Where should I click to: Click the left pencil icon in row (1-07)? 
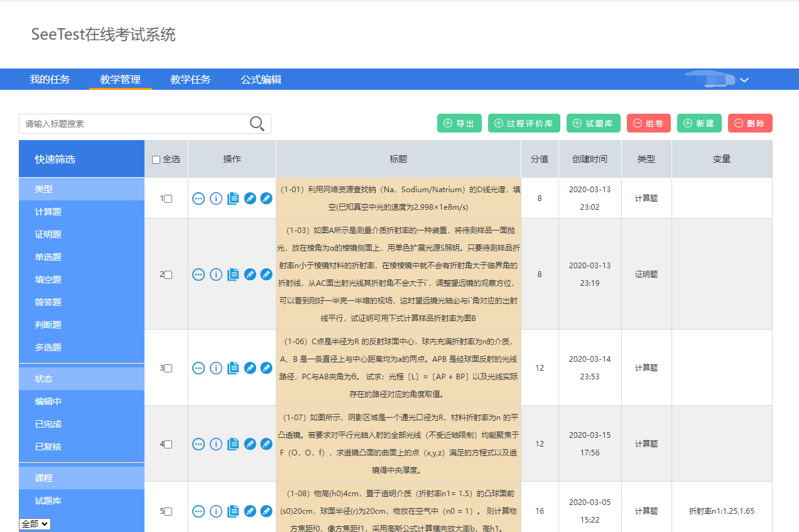click(250, 444)
